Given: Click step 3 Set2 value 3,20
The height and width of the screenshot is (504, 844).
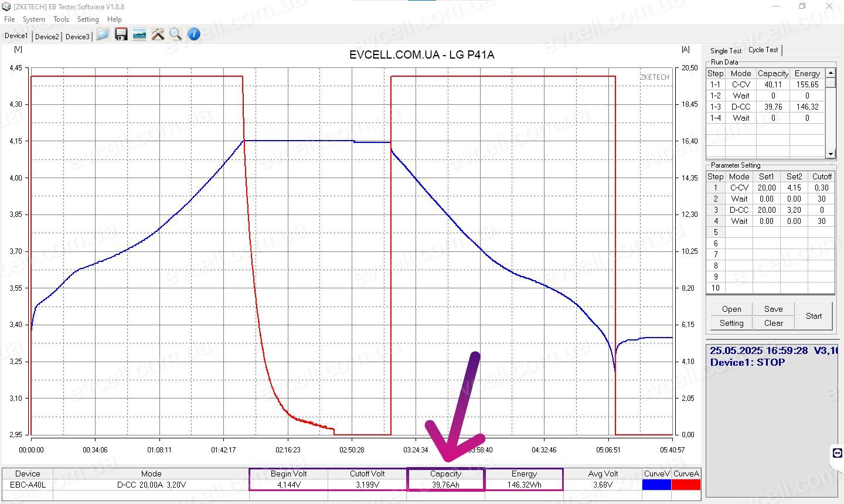Looking at the screenshot, I should click(x=794, y=210).
